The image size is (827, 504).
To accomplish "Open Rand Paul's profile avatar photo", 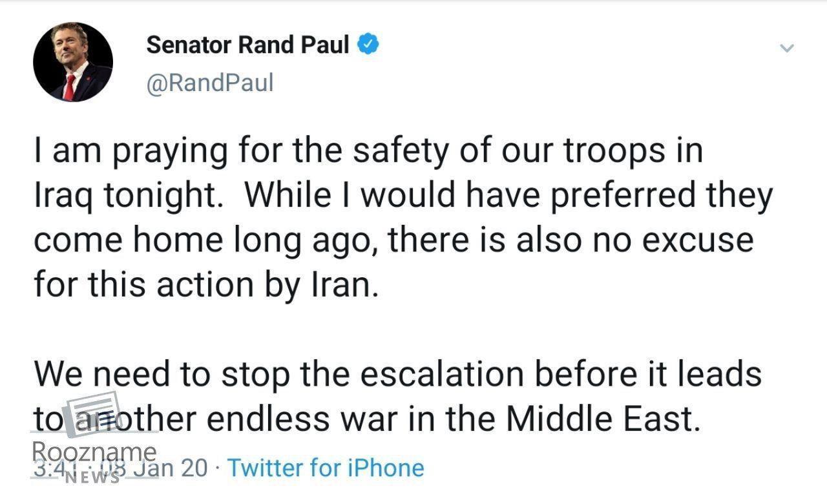I will 73,62.
